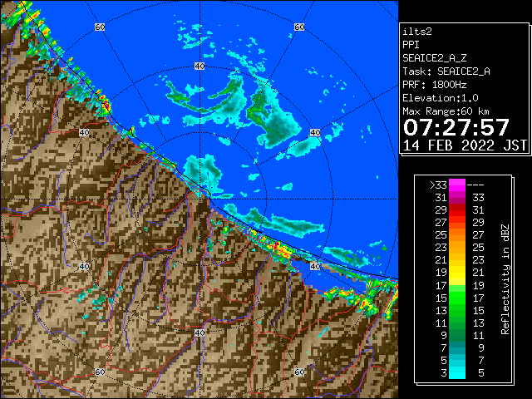Click the 'SEAICE2_A_Z' product label
The height and width of the screenshot is (399, 532).
point(435,58)
